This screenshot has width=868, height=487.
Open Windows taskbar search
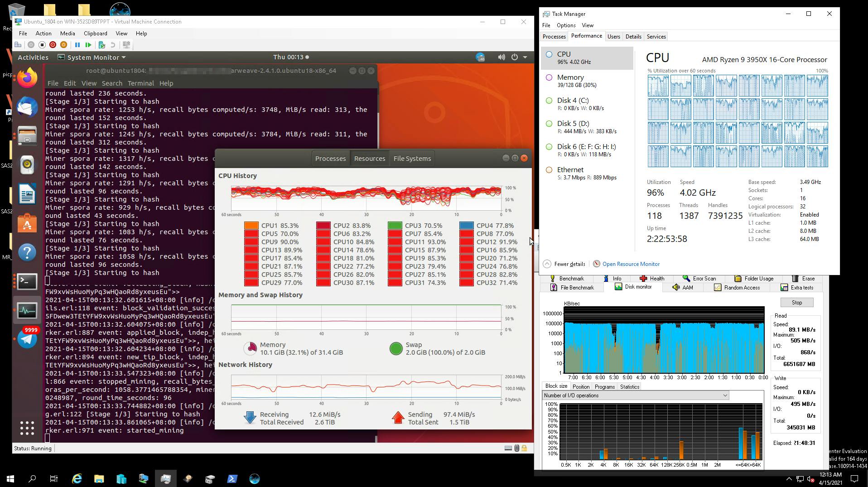click(x=32, y=479)
